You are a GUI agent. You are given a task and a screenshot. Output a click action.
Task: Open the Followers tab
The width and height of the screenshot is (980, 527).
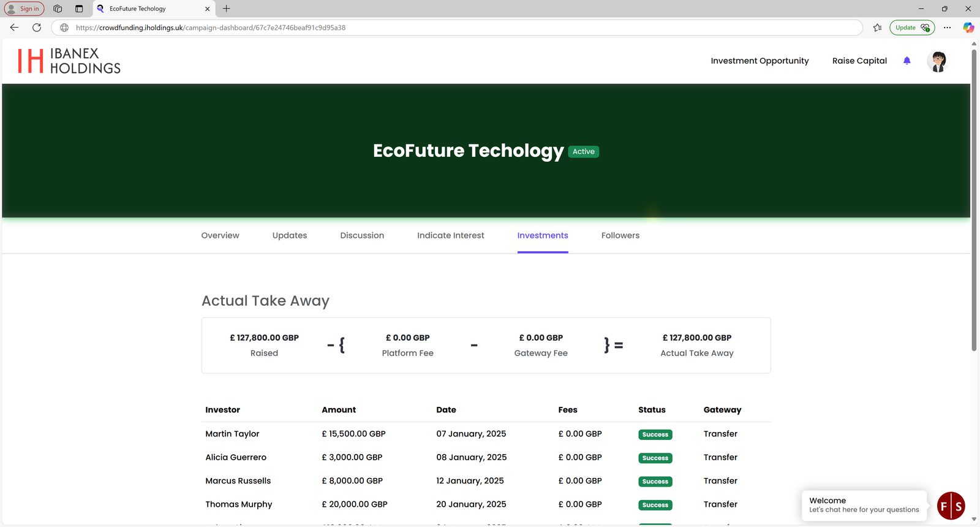(620, 235)
